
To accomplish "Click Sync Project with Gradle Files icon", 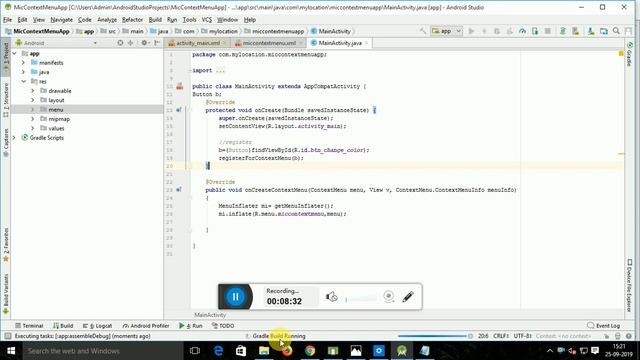I will (562, 31).
